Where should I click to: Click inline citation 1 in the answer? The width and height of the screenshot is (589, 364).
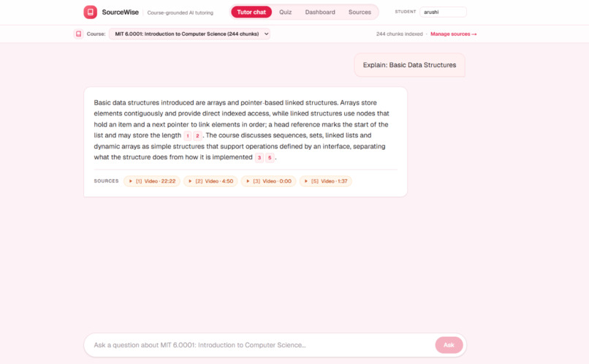[188, 136]
